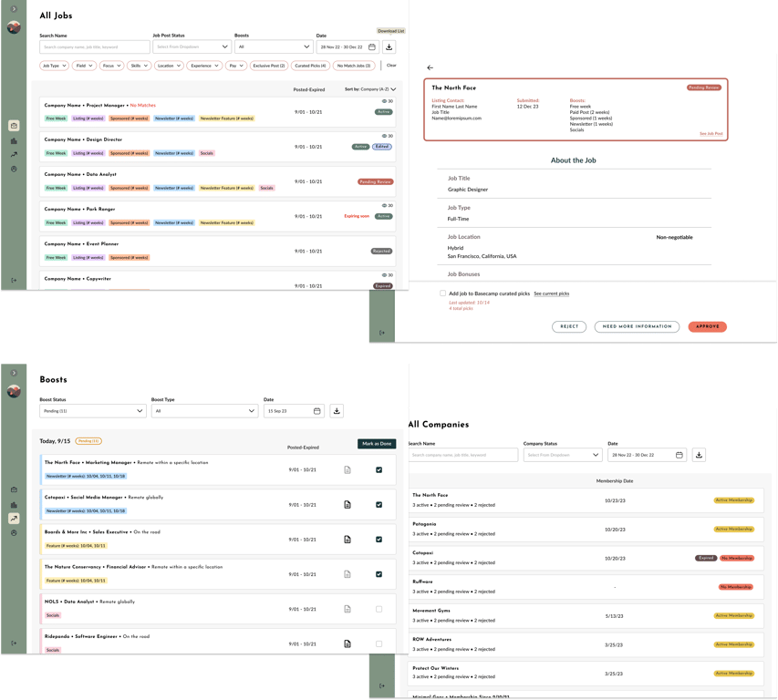Click the download icon in All Companies

(x=699, y=455)
